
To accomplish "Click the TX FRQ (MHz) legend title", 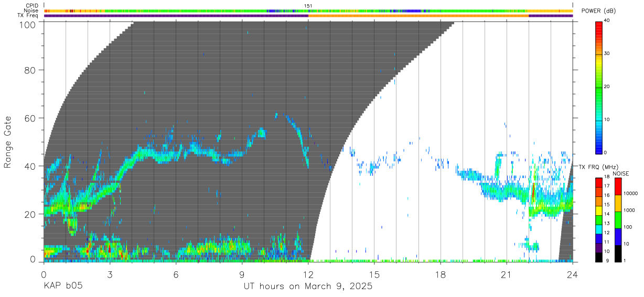I will tap(598, 167).
